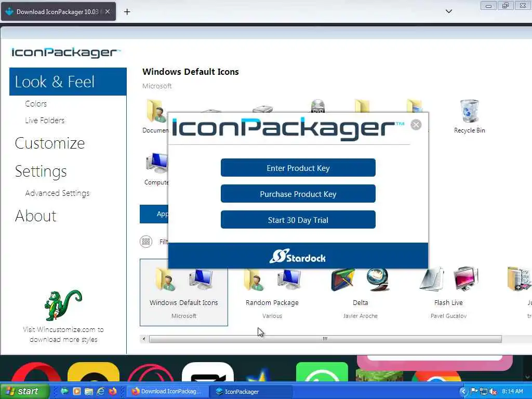The height and width of the screenshot is (399, 532).
Task: Open the folder quick launch icon
Action: point(88,391)
